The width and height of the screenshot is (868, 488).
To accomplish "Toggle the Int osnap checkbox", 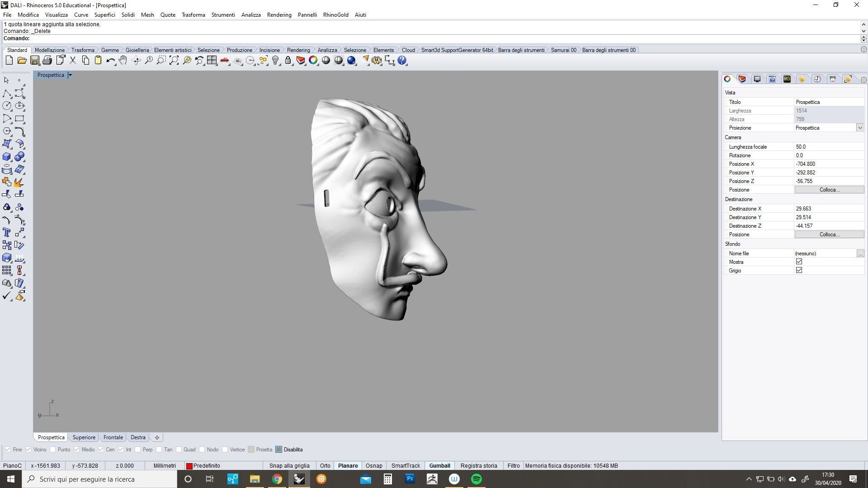I will [121, 450].
